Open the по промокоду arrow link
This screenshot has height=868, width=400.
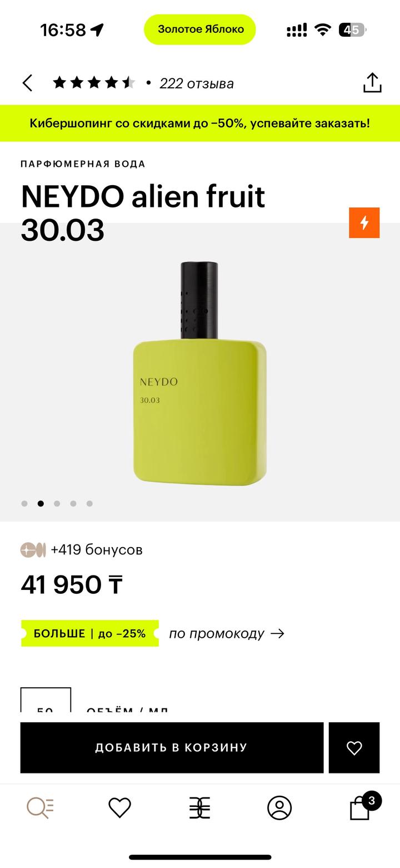227,633
